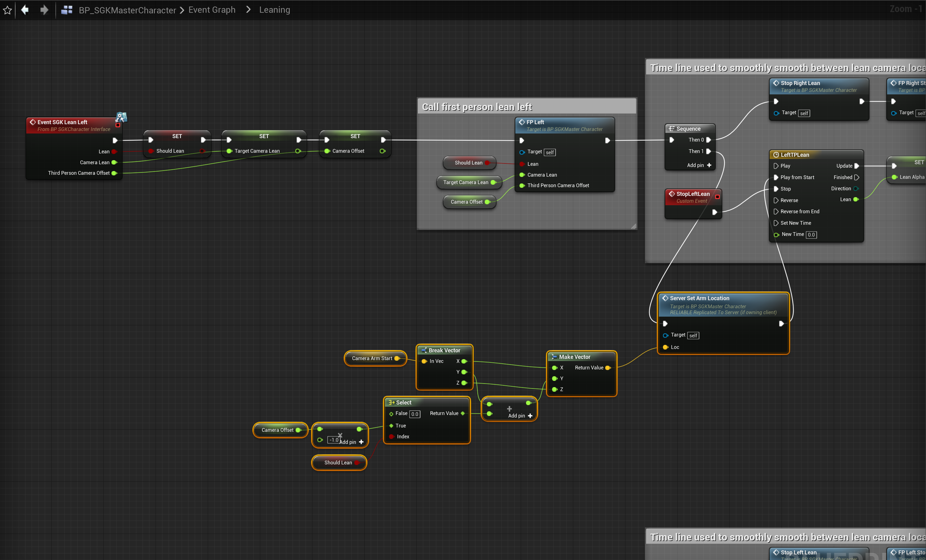This screenshot has width=926, height=560.
Task: Add pin to the Sequence node
Action: (x=709, y=165)
